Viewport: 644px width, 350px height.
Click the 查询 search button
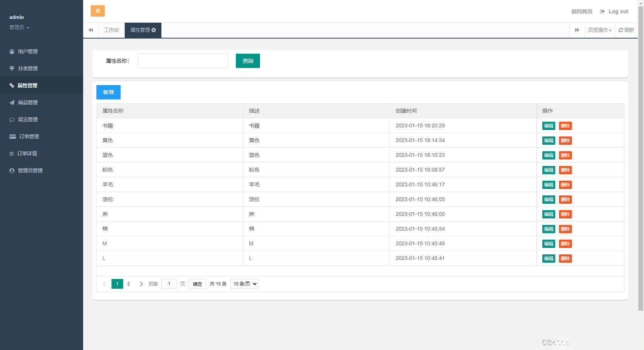[248, 61]
